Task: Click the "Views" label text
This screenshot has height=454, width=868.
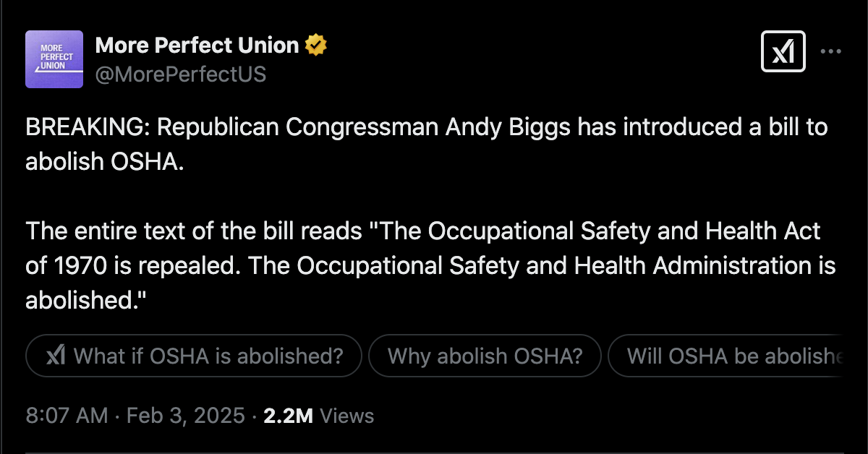Action: point(346,416)
